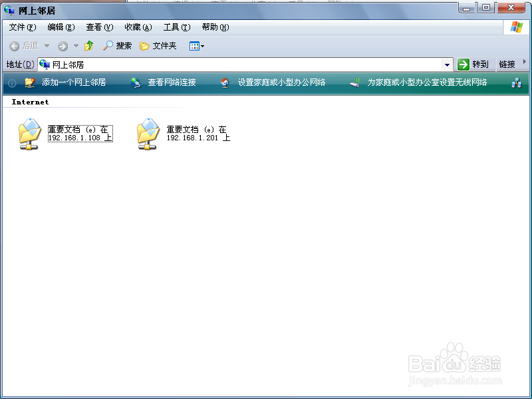This screenshot has height=399, width=532.
Task: Click the view network connections globe icon
Action: click(136, 82)
